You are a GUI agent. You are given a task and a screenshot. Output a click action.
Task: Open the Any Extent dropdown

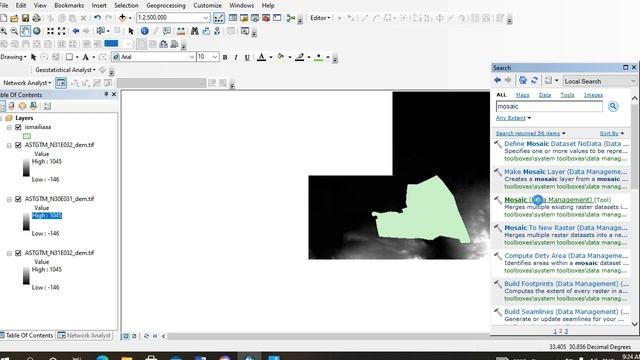[513, 118]
